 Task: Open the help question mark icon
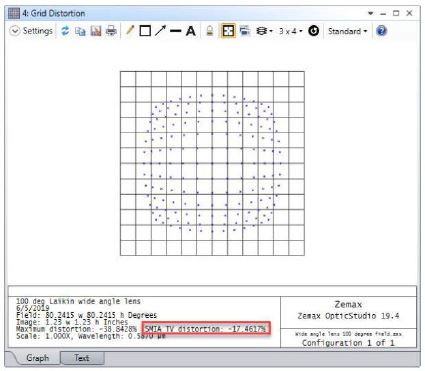[x=381, y=31]
